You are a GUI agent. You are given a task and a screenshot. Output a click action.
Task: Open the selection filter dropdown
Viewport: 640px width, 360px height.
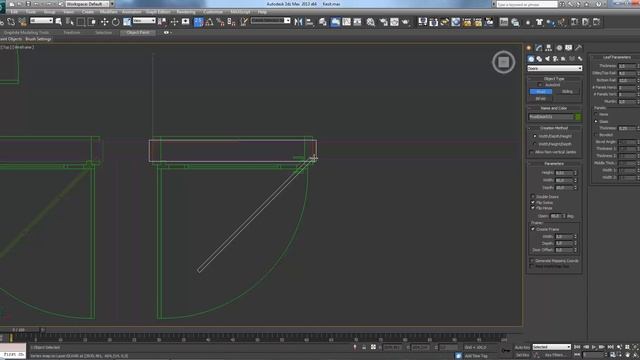click(41, 20)
